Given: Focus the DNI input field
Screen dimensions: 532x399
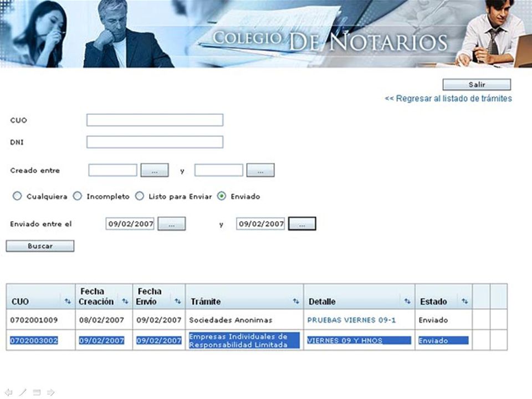Looking at the screenshot, I should [155, 142].
